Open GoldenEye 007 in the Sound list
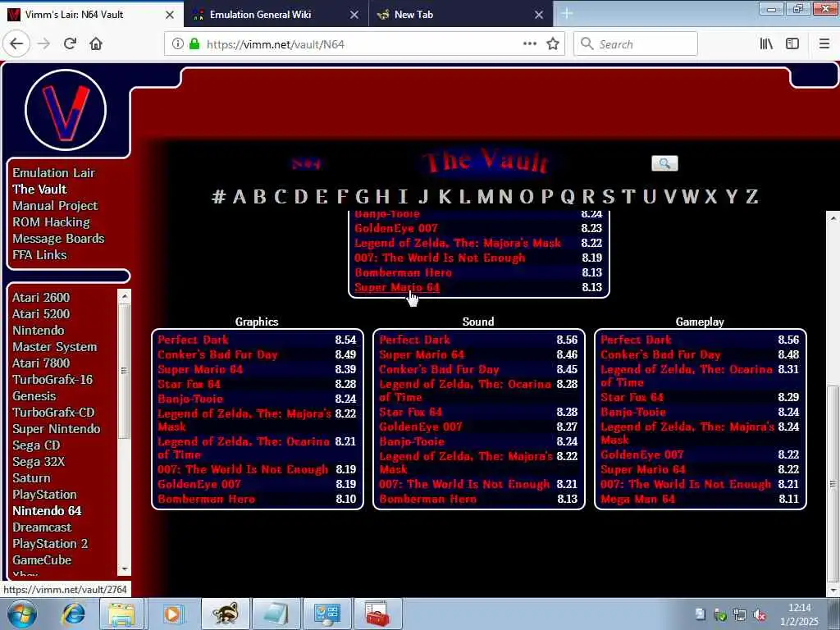The height and width of the screenshot is (630, 840). click(x=421, y=427)
